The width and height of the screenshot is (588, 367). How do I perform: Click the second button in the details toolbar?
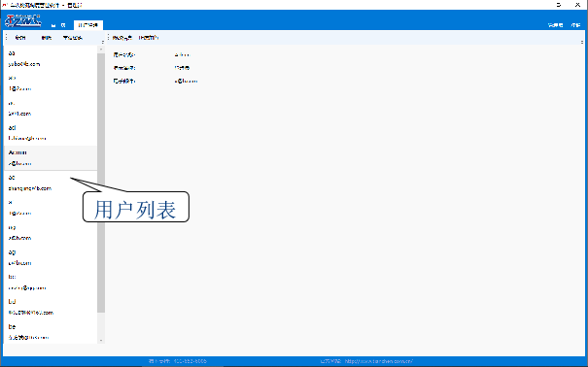pos(149,38)
